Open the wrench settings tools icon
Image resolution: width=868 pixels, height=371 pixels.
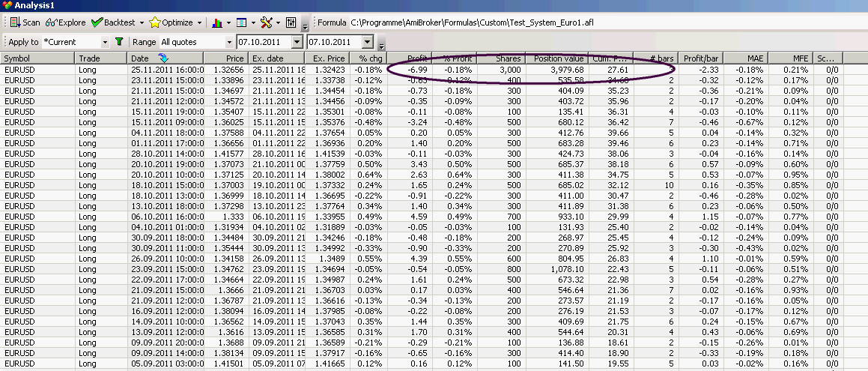pyautogui.click(x=266, y=22)
